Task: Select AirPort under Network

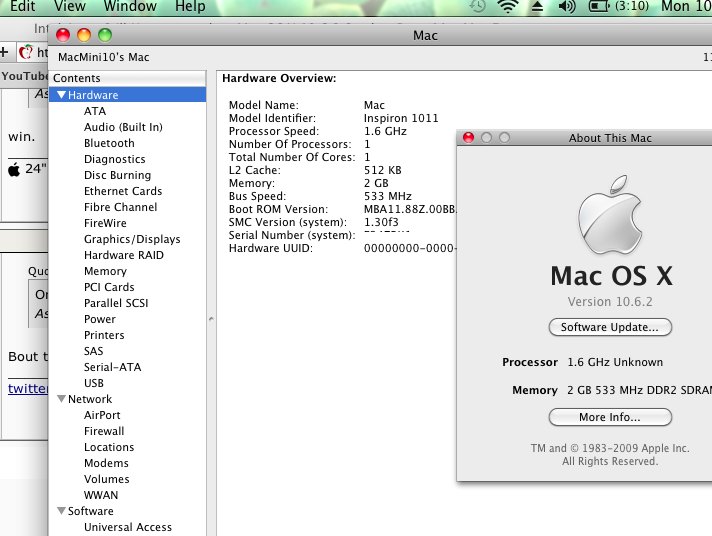Action: tap(102, 415)
